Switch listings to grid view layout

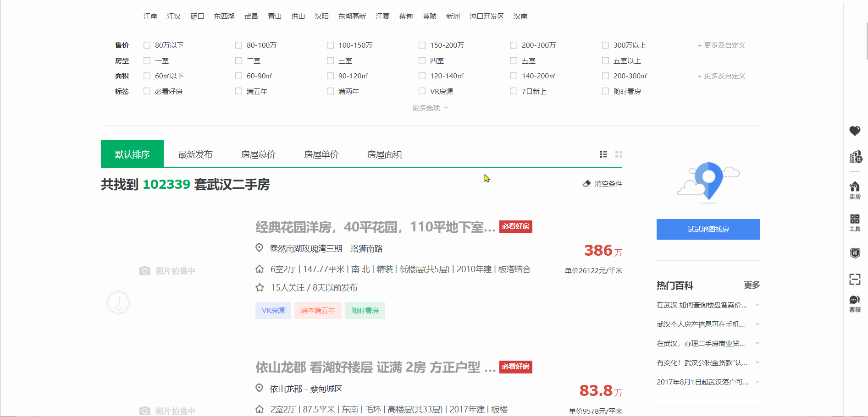[x=619, y=154]
